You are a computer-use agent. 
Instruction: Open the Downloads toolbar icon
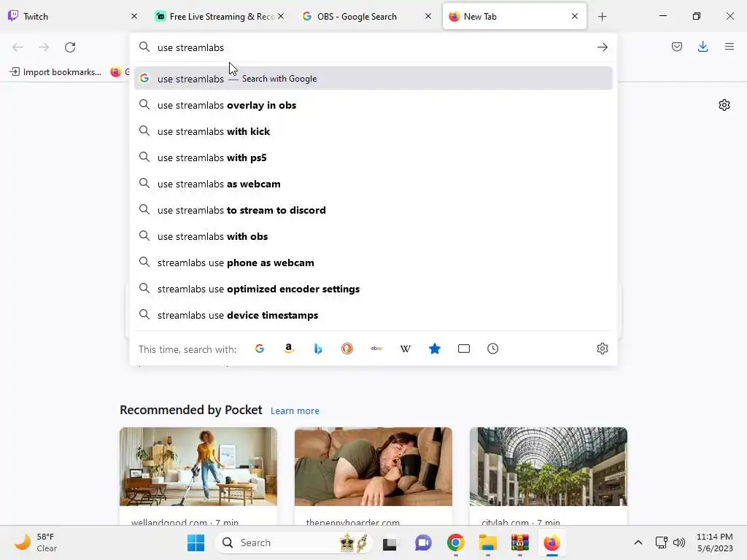[x=703, y=47]
